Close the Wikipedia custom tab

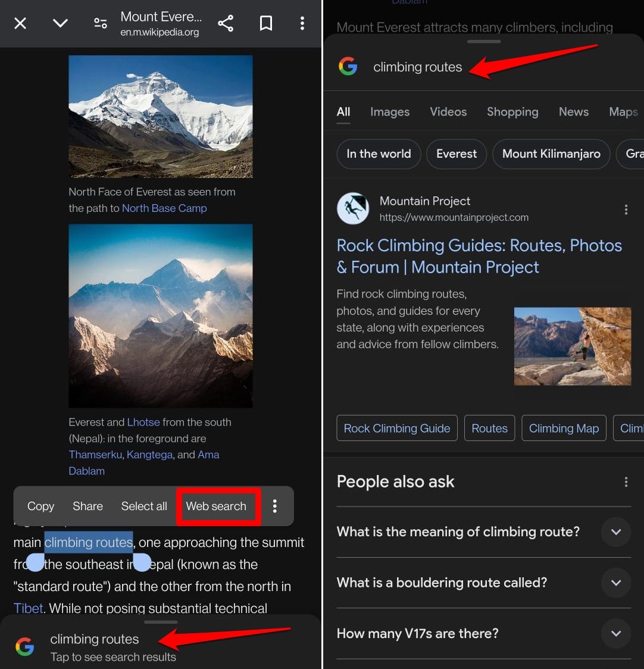point(20,23)
